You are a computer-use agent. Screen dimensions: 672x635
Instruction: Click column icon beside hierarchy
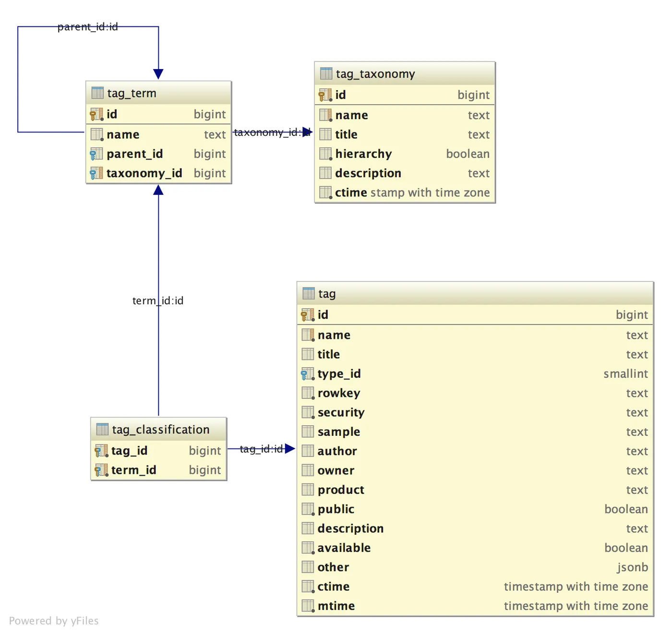pyautogui.click(x=325, y=154)
